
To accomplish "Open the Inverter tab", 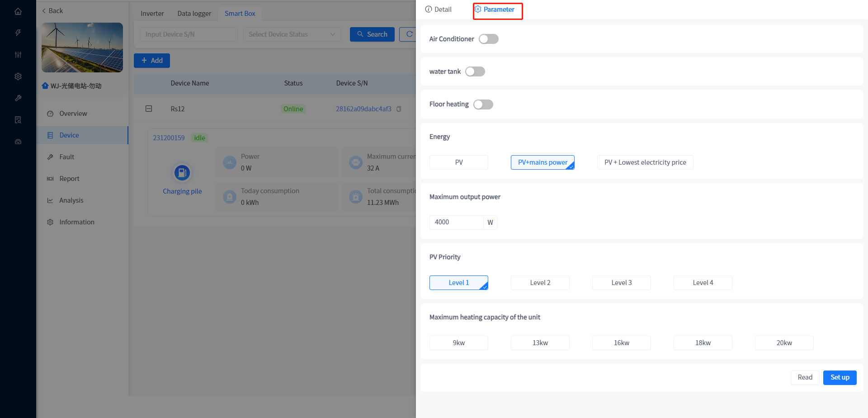I will tap(152, 14).
